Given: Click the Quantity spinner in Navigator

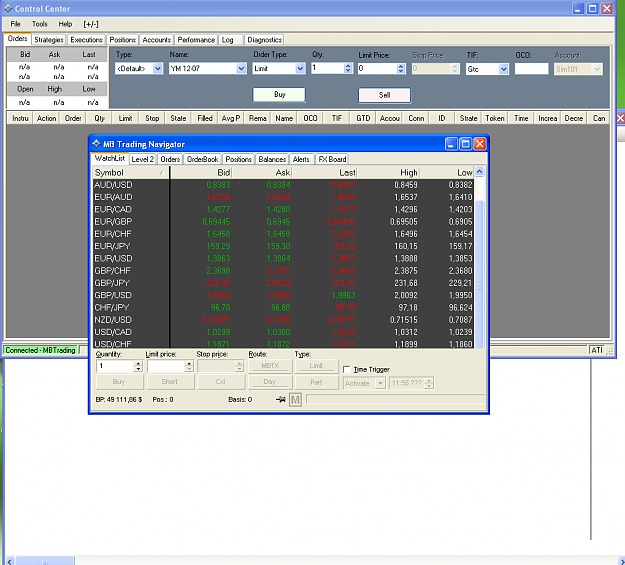Looking at the screenshot, I should coord(138,366).
